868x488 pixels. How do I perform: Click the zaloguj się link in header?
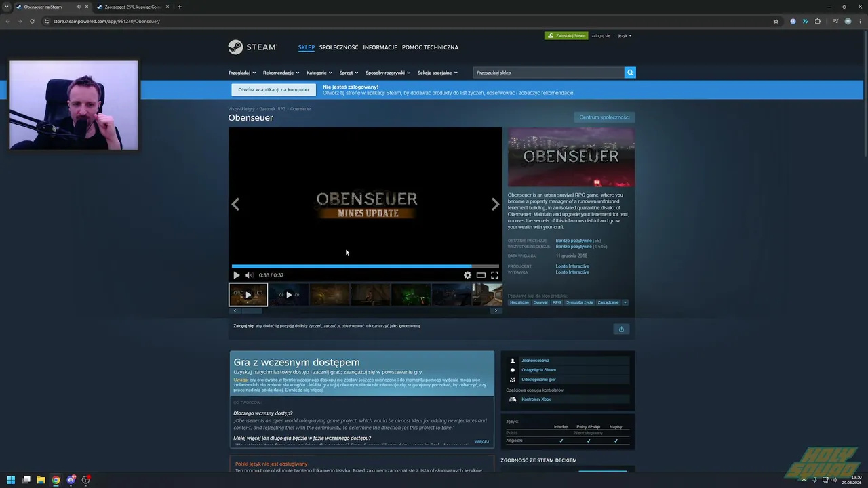click(601, 35)
